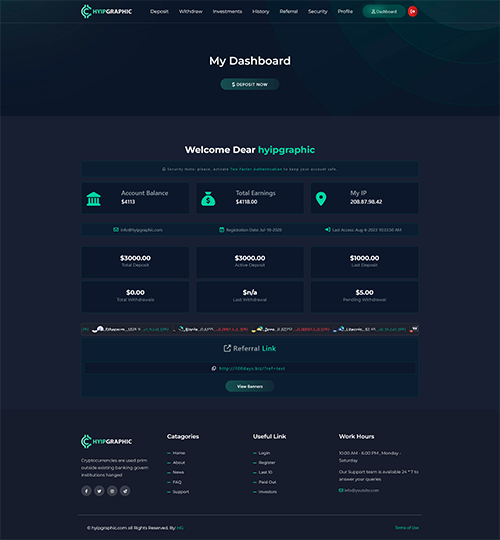Image resolution: width=500 pixels, height=540 pixels.
Task: Open the Deposit menu item
Action: pos(159,11)
